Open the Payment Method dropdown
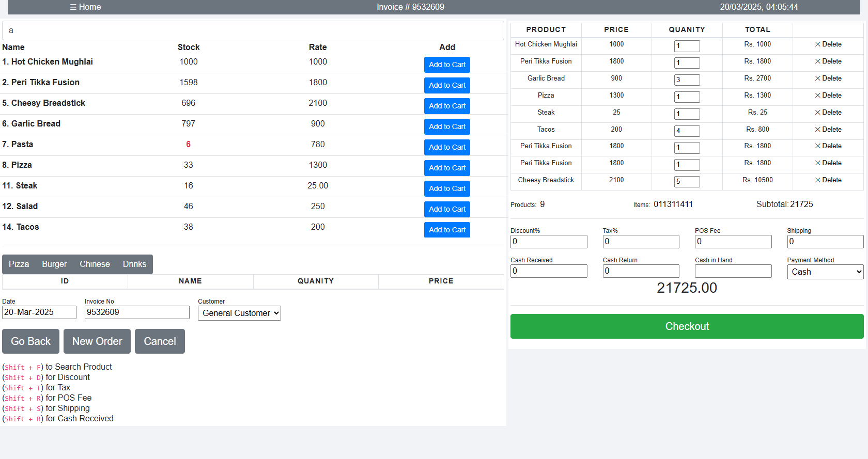 825,272
